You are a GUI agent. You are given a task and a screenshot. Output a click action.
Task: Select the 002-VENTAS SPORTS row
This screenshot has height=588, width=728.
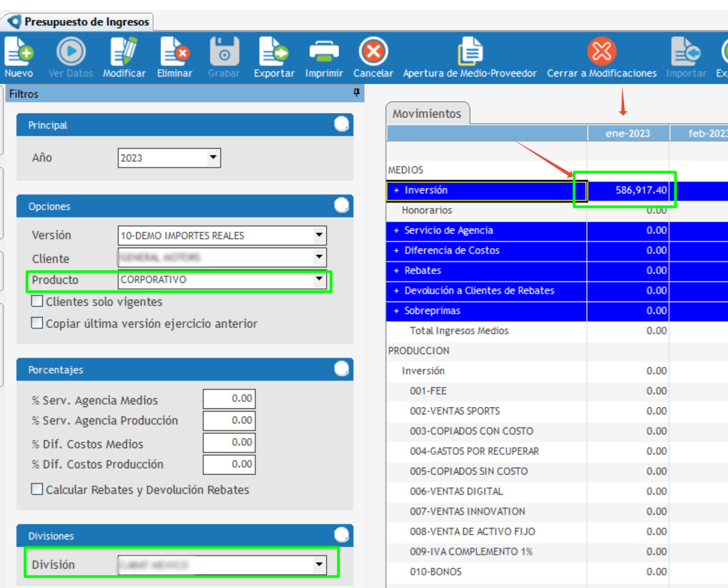557,411
